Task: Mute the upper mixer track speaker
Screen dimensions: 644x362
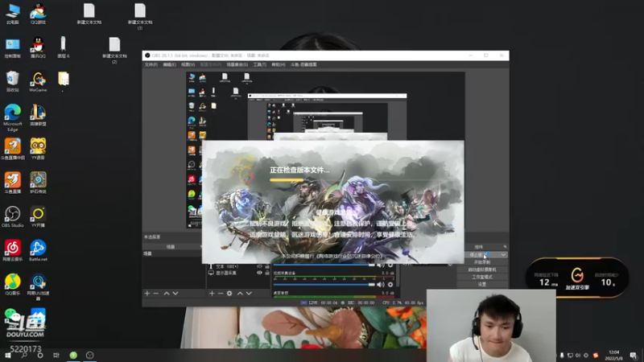Action: coord(381,265)
